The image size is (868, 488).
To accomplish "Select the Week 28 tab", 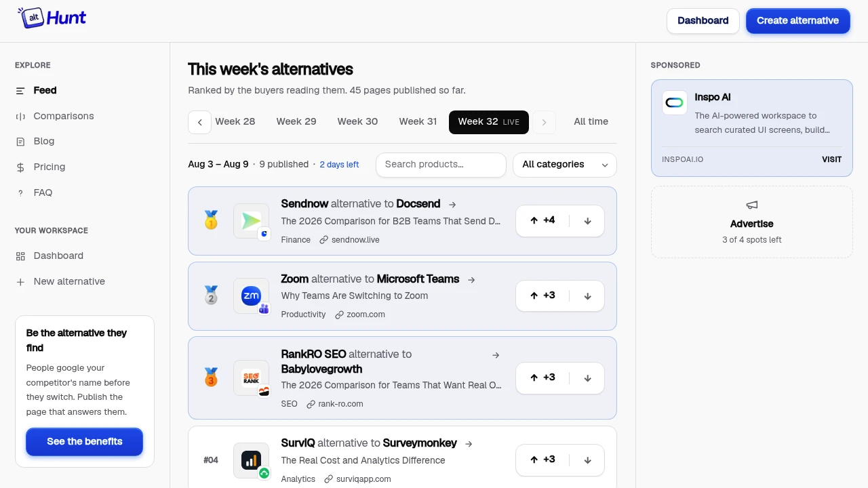I will [235, 122].
